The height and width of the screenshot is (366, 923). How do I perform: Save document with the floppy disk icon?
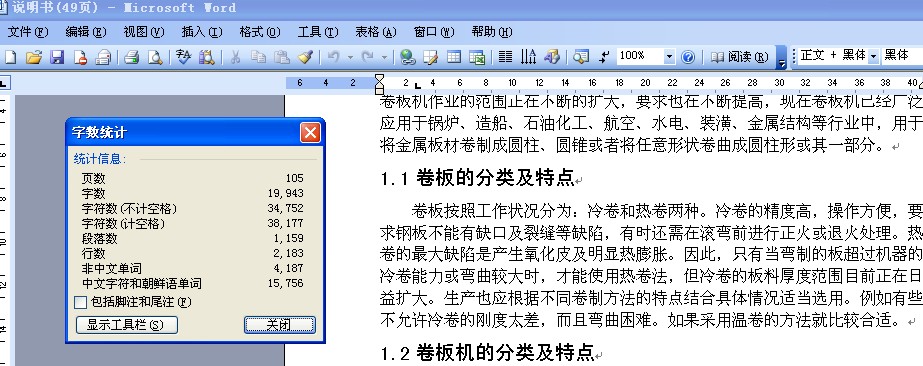pos(57,57)
